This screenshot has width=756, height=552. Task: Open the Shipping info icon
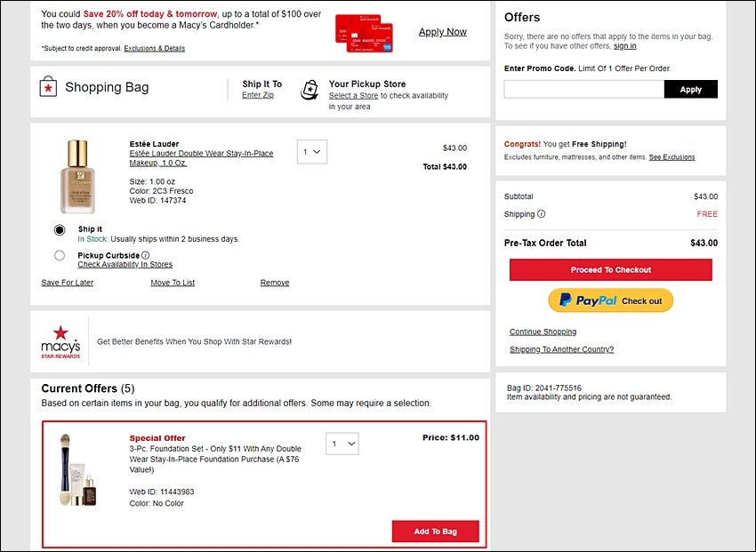coord(542,214)
